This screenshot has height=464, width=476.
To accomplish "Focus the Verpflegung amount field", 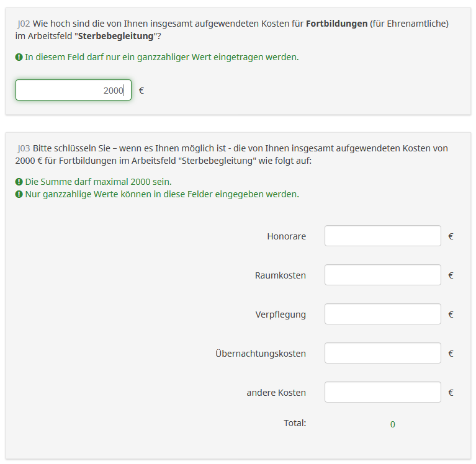I will [x=382, y=314].
